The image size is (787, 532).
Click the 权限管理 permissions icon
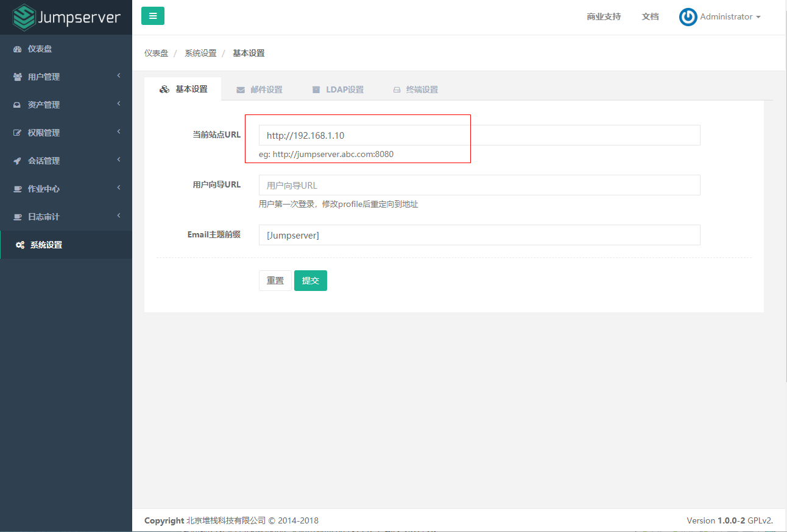[18, 132]
